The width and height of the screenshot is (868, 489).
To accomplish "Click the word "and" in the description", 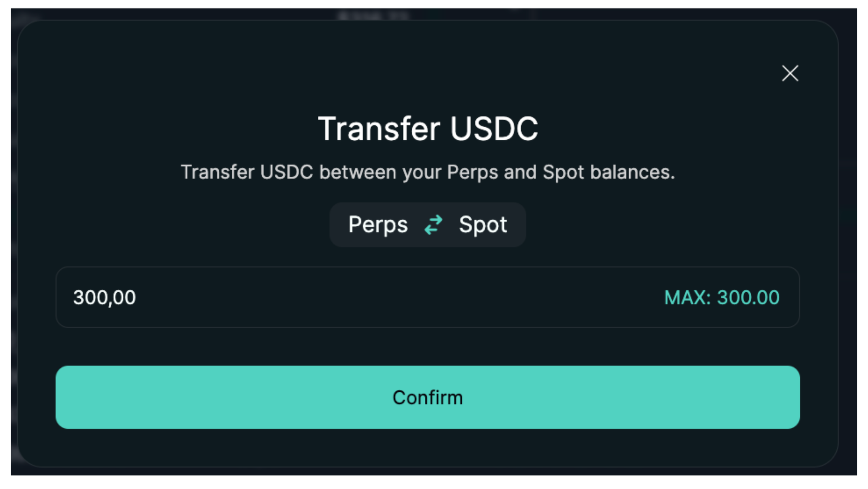I will 520,172.
